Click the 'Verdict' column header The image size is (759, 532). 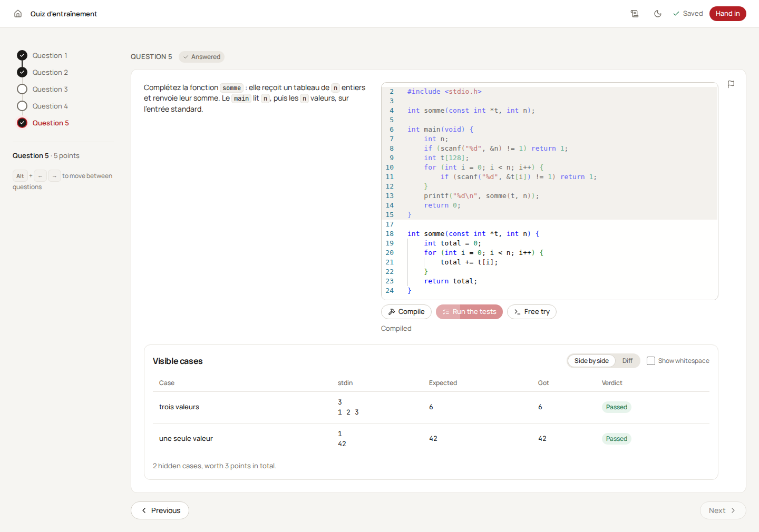point(612,383)
